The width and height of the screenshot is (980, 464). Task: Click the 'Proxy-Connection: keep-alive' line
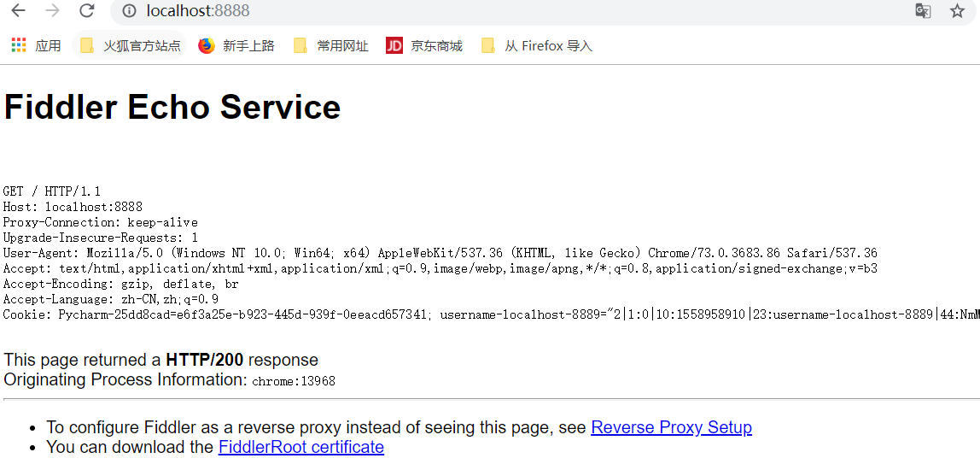(x=101, y=222)
